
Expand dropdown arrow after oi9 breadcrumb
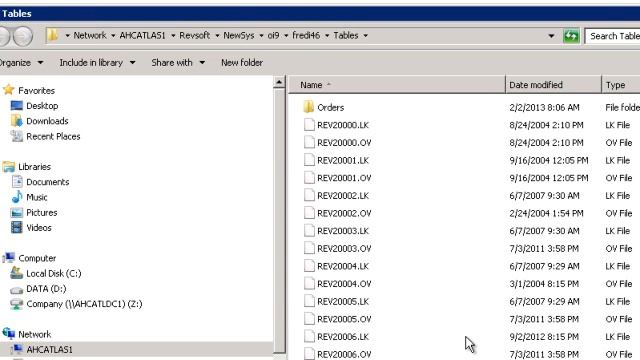pyautogui.click(x=286, y=36)
